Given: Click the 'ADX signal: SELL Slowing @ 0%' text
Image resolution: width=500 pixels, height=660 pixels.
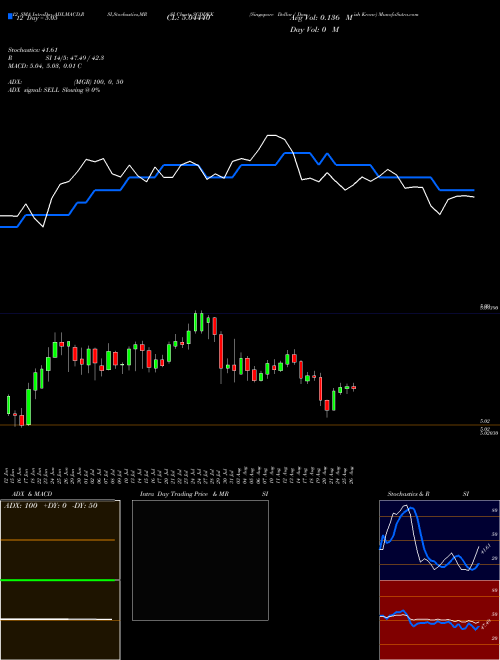Looking at the screenshot, I should [54, 90].
